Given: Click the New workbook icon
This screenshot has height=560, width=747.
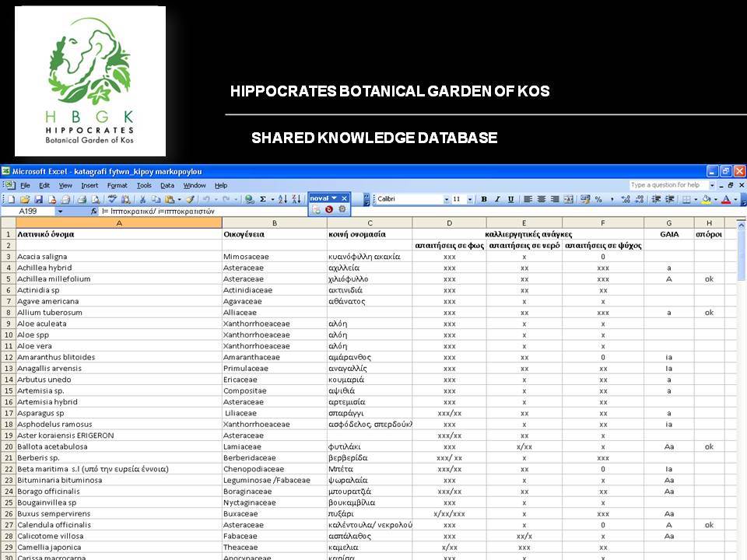Looking at the screenshot, I should coord(12,200).
